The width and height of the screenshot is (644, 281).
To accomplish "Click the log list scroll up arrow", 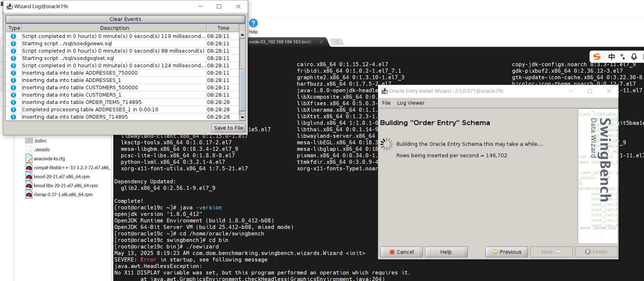I will tap(242, 35).
